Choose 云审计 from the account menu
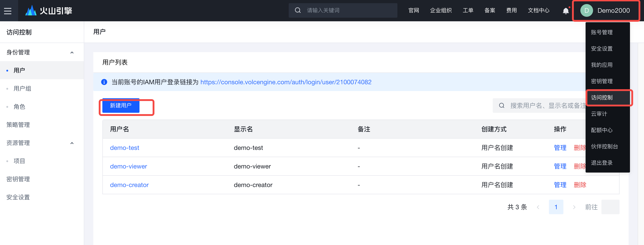Image resolution: width=644 pixels, height=245 pixels. pos(608,114)
